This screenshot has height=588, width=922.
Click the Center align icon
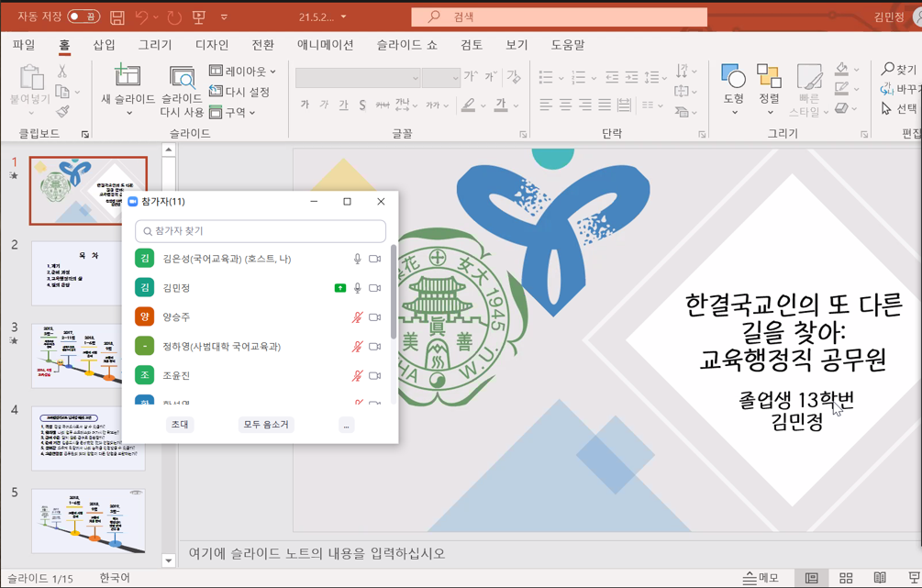pos(566,105)
